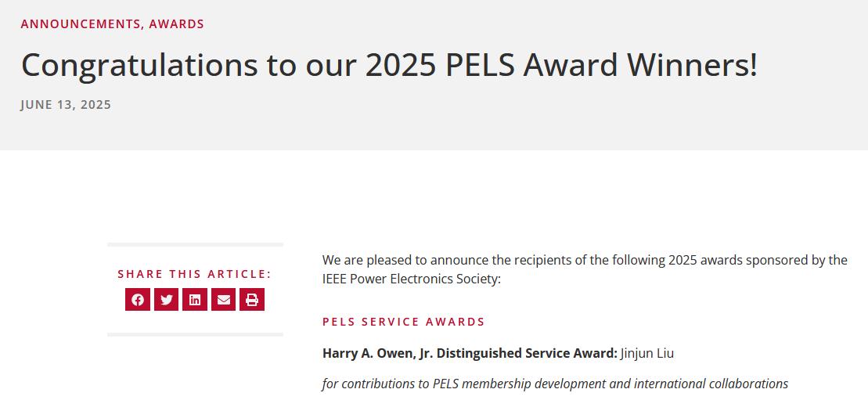Click "IEEE Power Electronics Society" in intro paragraph
Screen dimensions: 868x400
coord(409,279)
